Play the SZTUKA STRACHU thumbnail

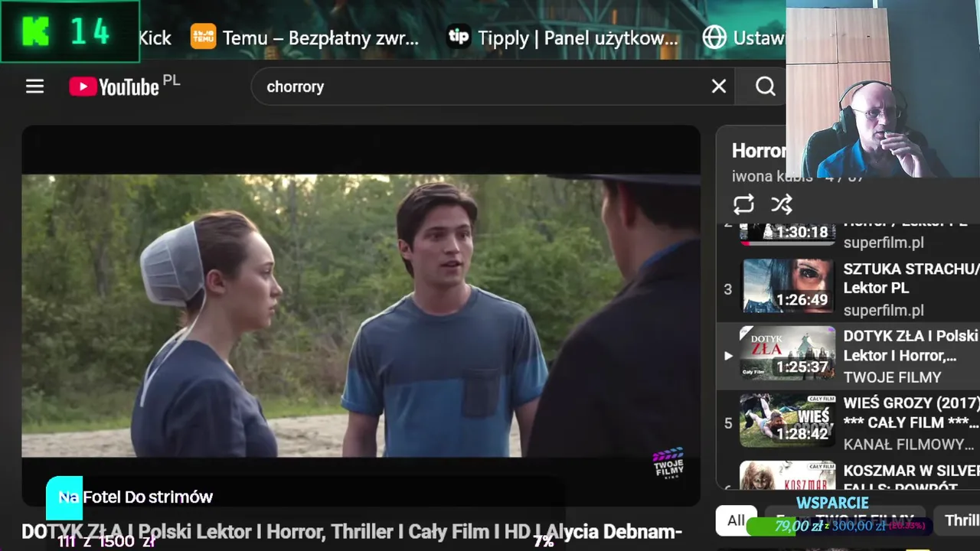point(787,285)
